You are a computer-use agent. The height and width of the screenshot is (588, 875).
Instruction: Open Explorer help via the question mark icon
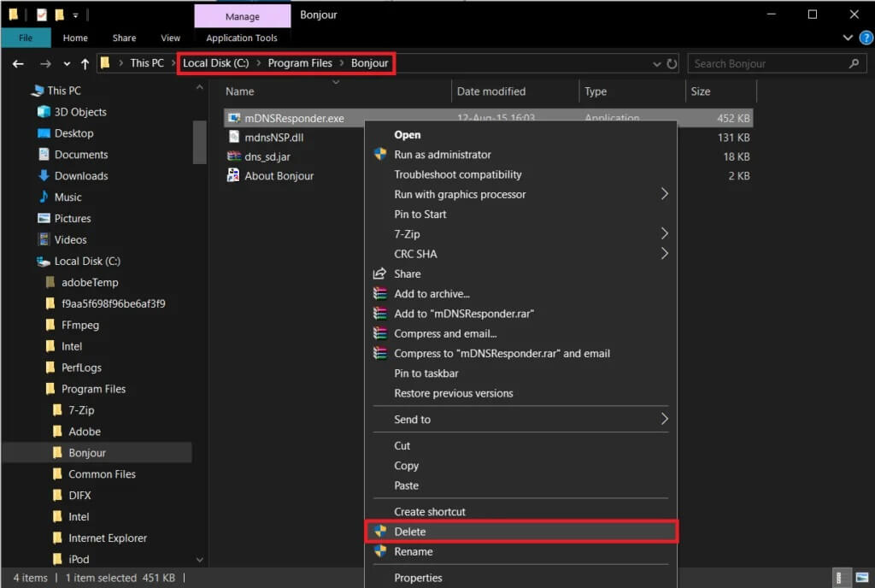866,38
